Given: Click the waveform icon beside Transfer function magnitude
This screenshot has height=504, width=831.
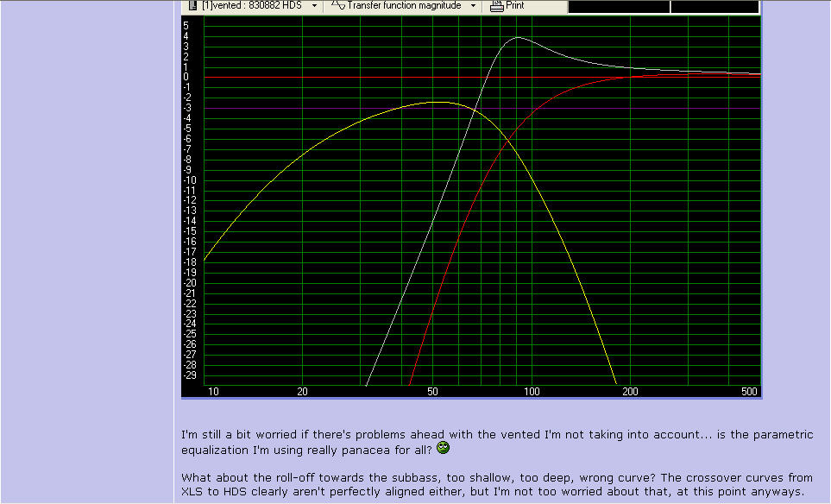Looking at the screenshot, I should [337, 5].
